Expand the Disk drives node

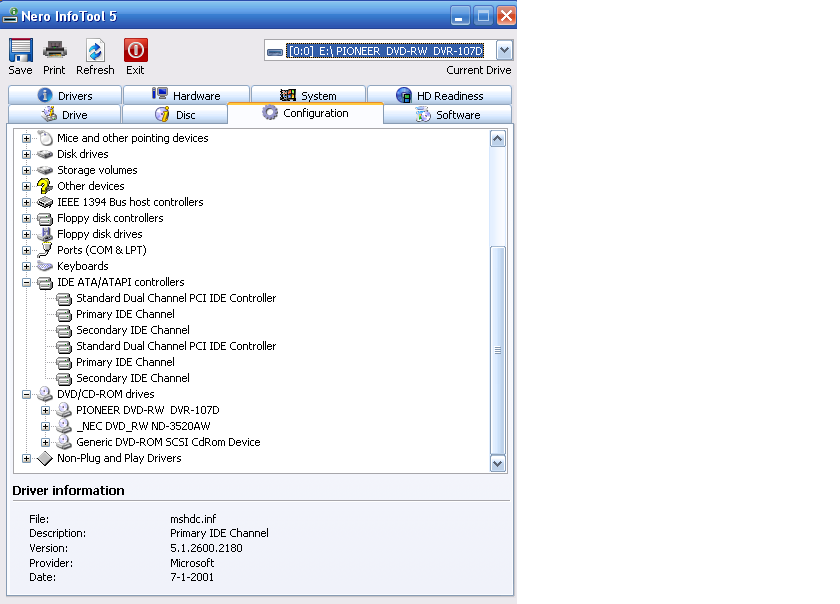26,154
